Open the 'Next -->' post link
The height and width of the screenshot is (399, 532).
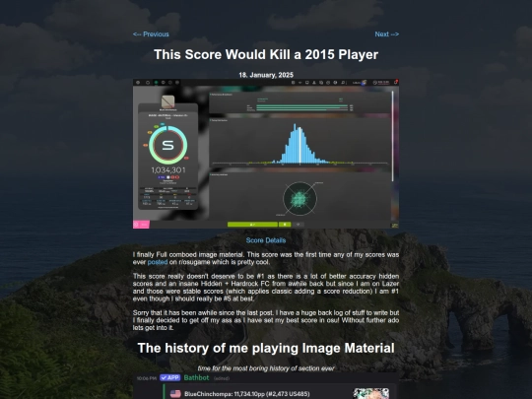[x=387, y=34]
